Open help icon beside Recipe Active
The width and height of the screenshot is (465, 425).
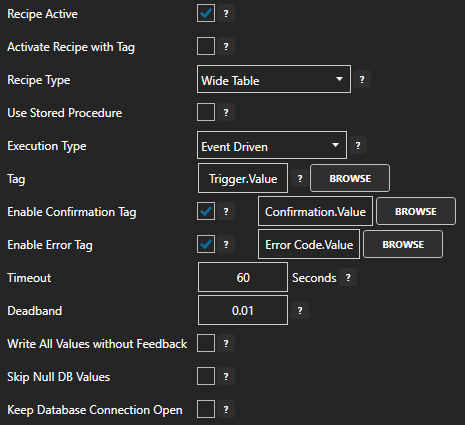coord(226,14)
